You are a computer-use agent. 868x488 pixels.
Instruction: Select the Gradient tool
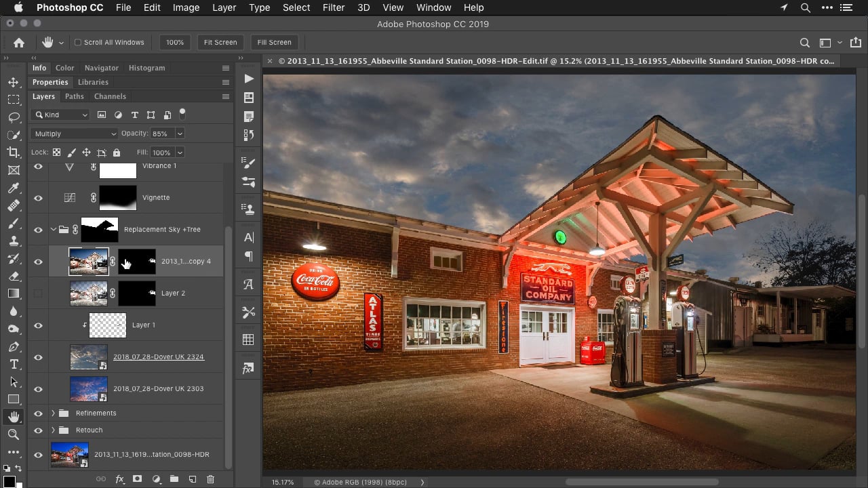(x=14, y=293)
